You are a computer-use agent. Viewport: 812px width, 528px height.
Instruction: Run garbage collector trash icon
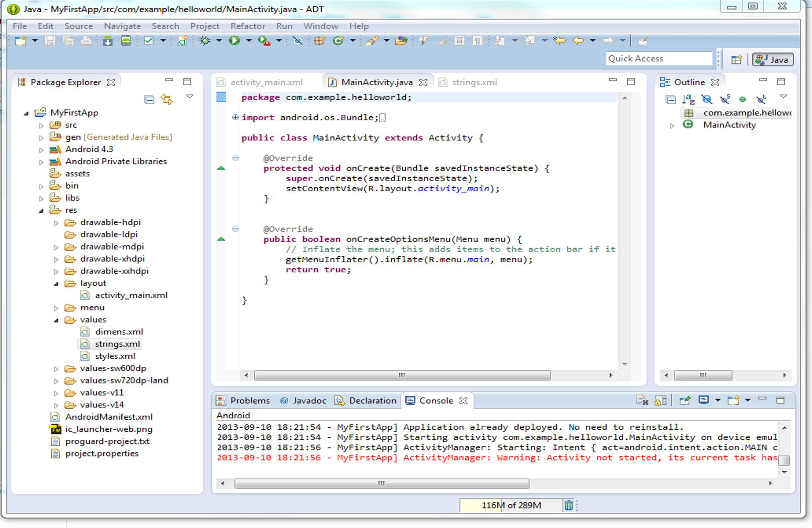(x=568, y=505)
